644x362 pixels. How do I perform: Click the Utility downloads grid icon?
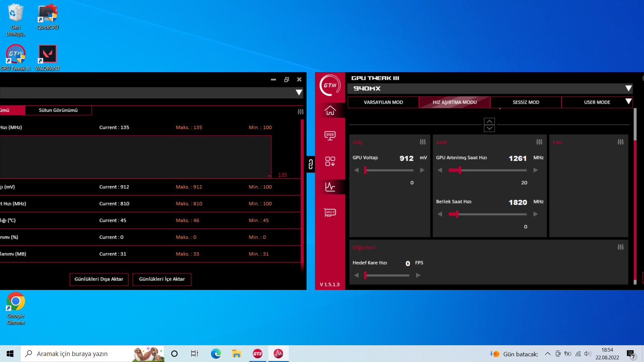point(330,161)
